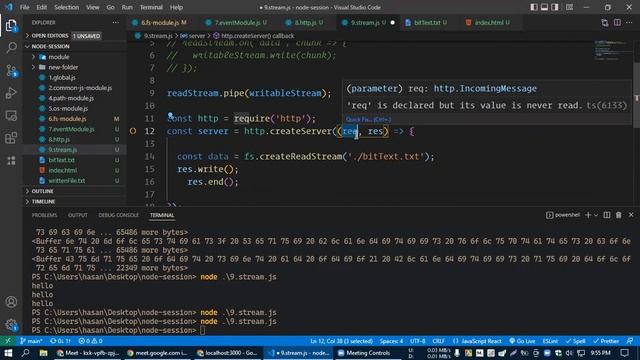640x360 pixels.
Task: Expand the module folder
Action: point(75,57)
